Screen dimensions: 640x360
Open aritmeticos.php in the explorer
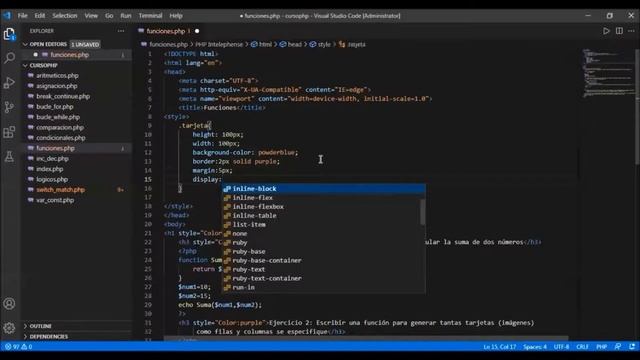[x=77, y=76]
